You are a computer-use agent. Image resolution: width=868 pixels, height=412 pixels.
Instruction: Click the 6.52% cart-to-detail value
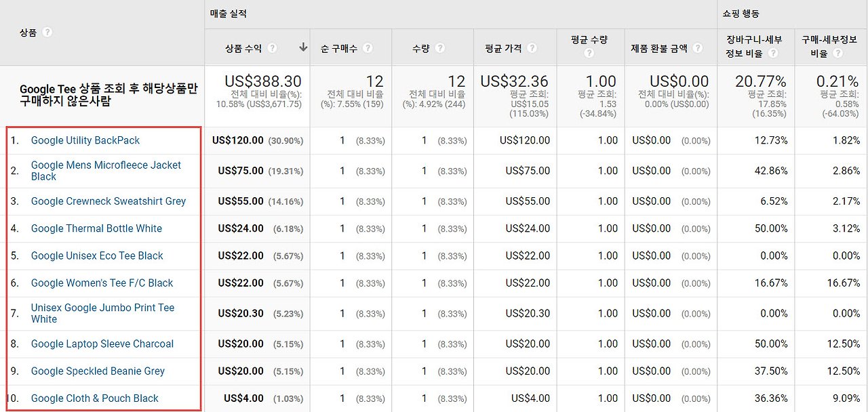click(x=774, y=201)
